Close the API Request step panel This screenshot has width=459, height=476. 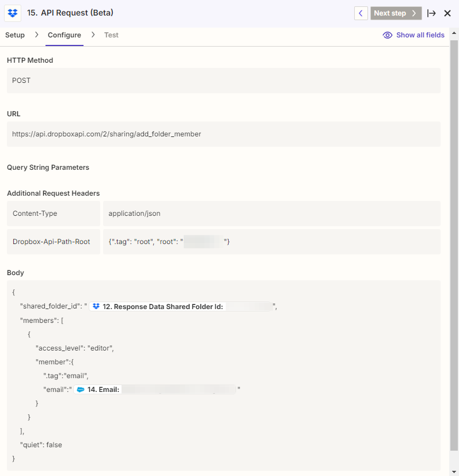point(447,13)
